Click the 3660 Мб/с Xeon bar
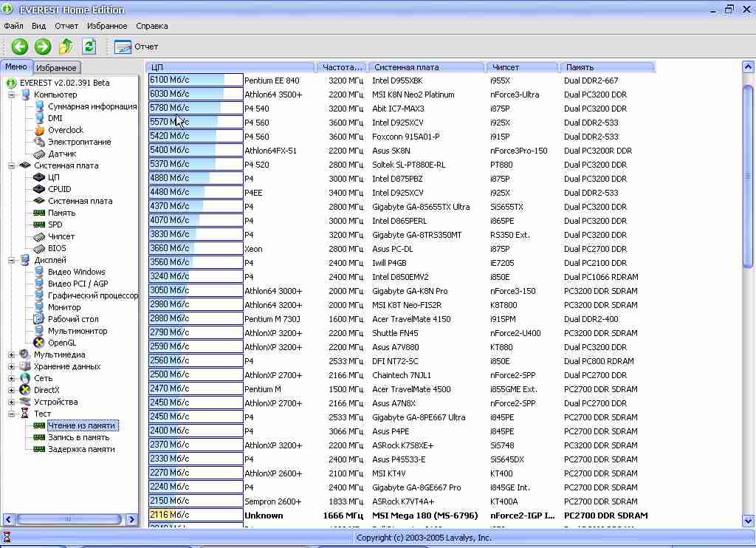The height and width of the screenshot is (548, 756). (196, 248)
